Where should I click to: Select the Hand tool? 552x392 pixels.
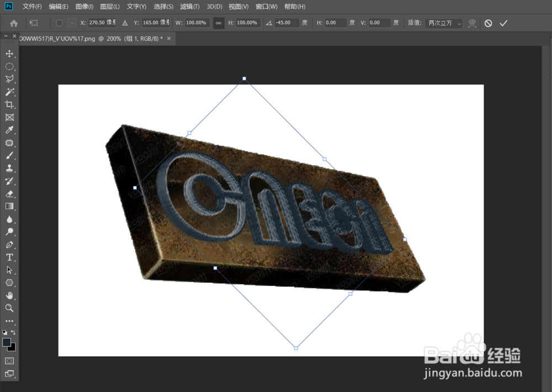[9, 295]
